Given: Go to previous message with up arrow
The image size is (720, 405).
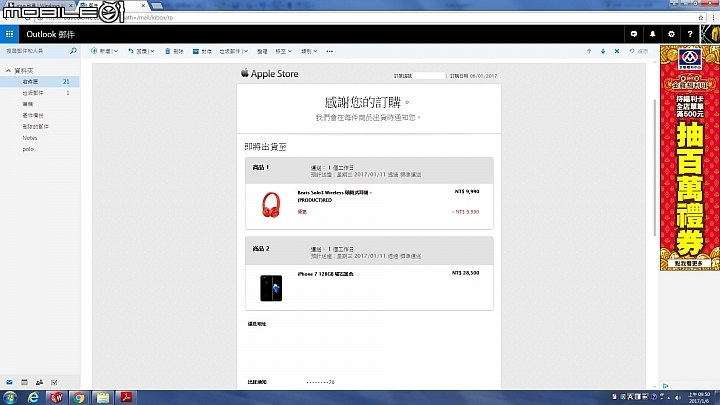Looking at the screenshot, I should (589, 51).
